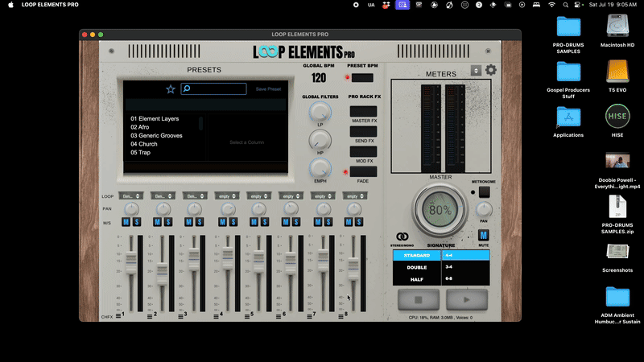Open ADM Ambient desktop folder
The image size is (644, 362).
[x=617, y=297]
